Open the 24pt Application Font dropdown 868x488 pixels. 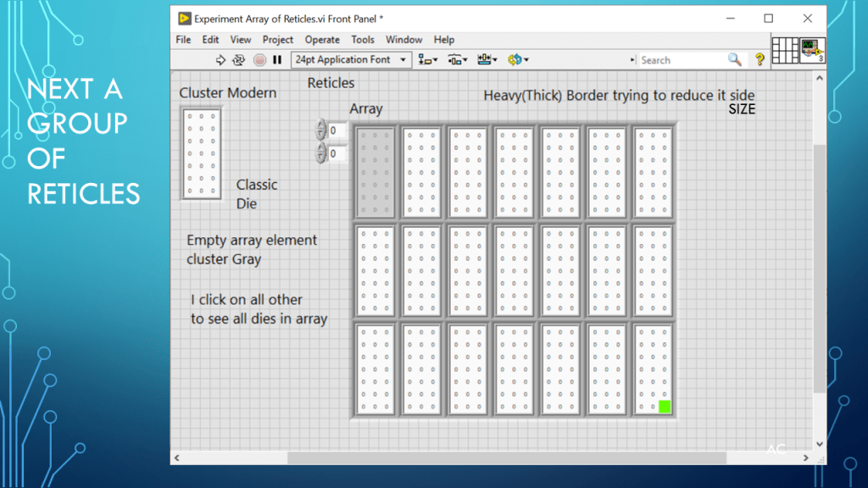[351, 60]
